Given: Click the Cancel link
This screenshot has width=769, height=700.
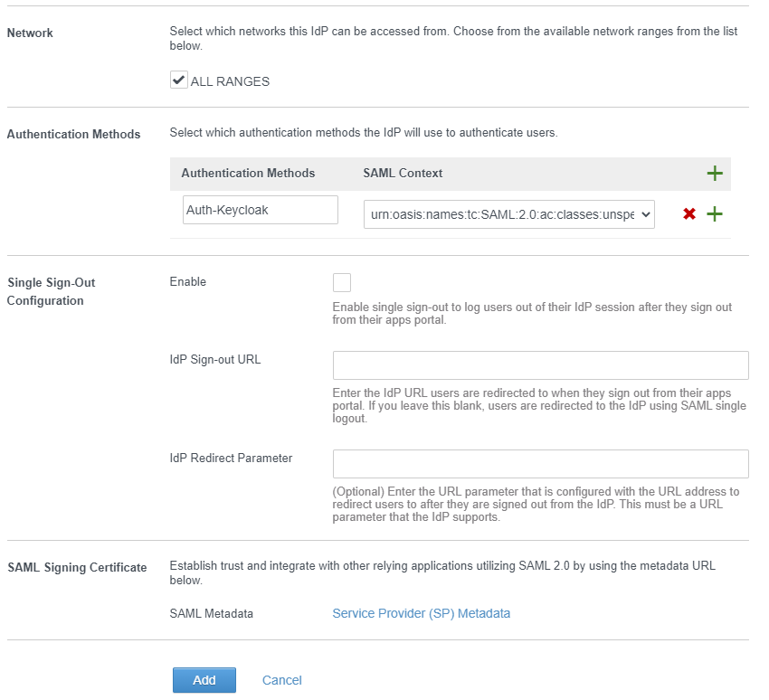Looking at the screenshot, I should pyautogui.click(x=282, y=680).
